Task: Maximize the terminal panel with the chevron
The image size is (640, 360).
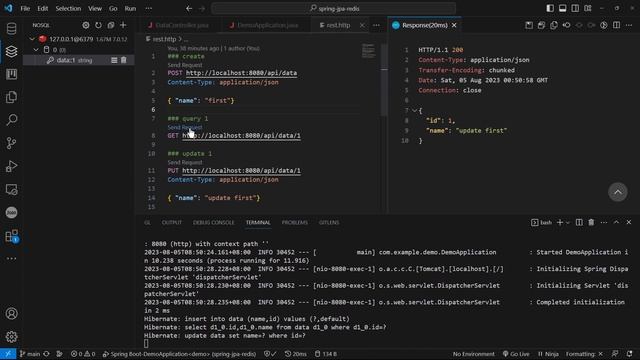Action: (616, 222)
